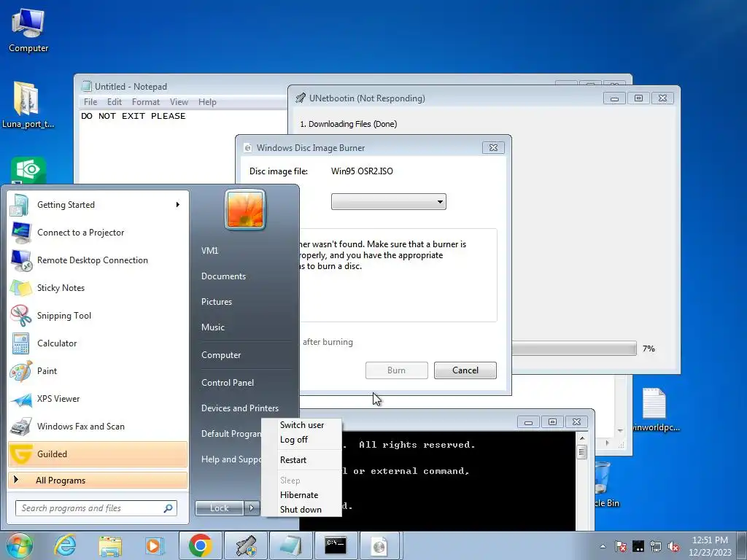Click "1. Downloading Files (Done)" in UNetbootin
The image size is (747, 560).
tap(348, 124)
